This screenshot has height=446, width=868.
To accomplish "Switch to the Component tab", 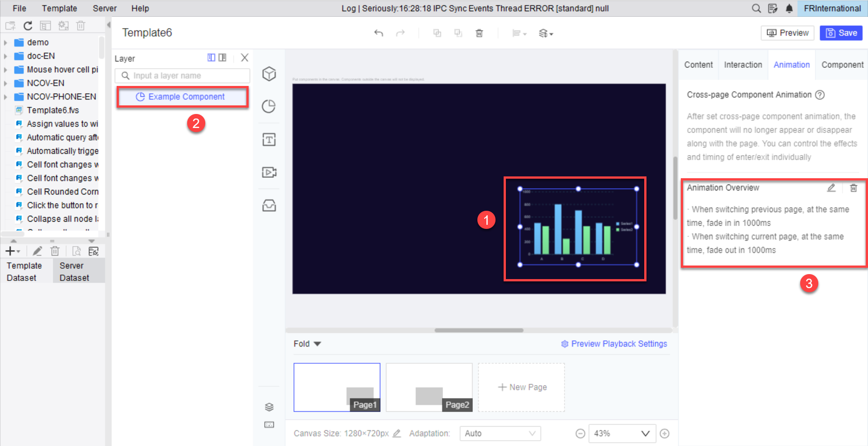I will [842, 65].
